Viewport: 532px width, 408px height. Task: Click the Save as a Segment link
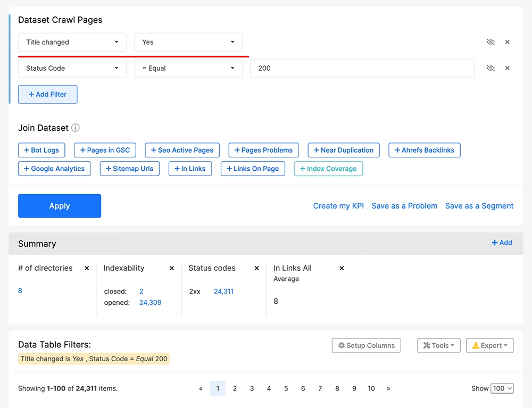point(479,206)
